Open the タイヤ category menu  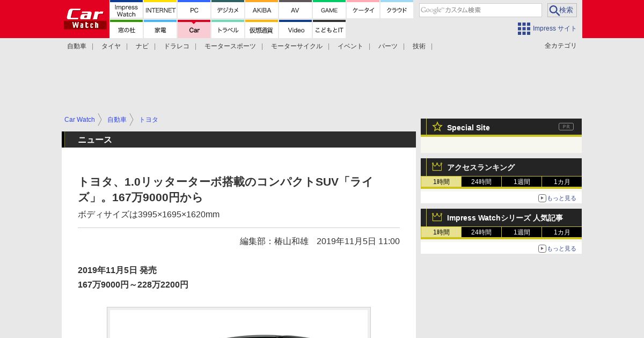click(111, 46)
